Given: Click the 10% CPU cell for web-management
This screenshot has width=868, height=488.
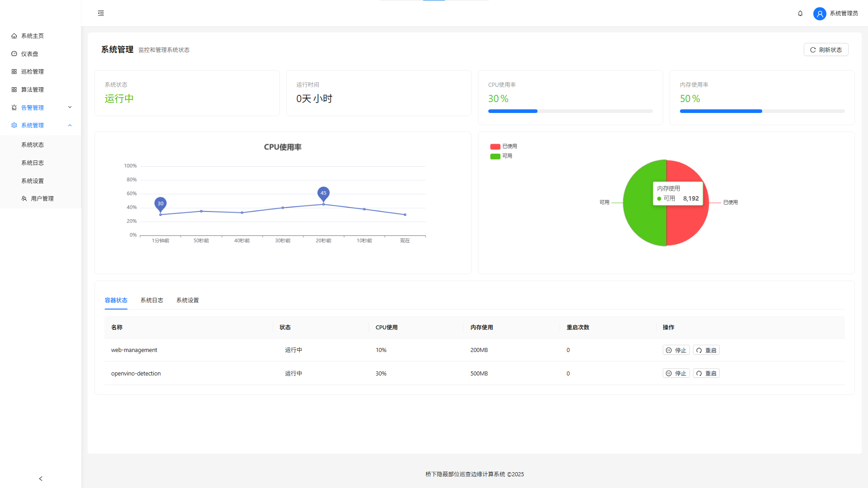Looking at the screenshot, I should pos(381,350).
